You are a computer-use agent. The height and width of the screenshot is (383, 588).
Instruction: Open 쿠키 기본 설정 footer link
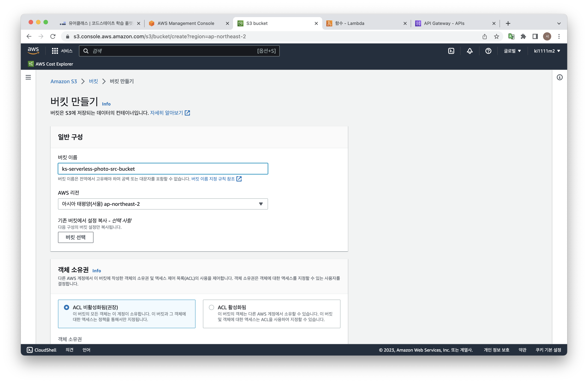548,350
